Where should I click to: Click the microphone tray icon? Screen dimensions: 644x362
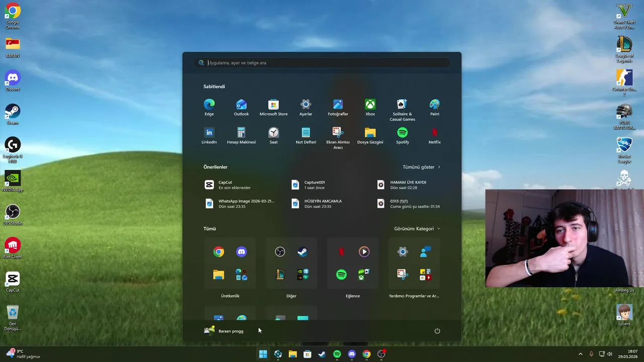(x=591, y=354)
